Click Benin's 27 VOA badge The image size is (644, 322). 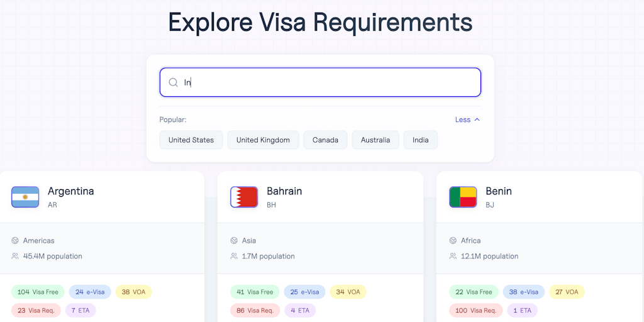pos(567,292)
